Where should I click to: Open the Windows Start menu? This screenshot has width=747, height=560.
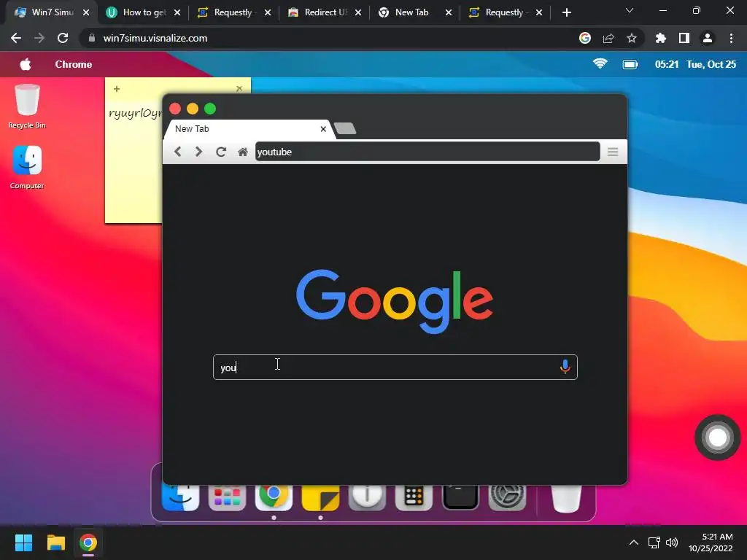pos(23,542)
